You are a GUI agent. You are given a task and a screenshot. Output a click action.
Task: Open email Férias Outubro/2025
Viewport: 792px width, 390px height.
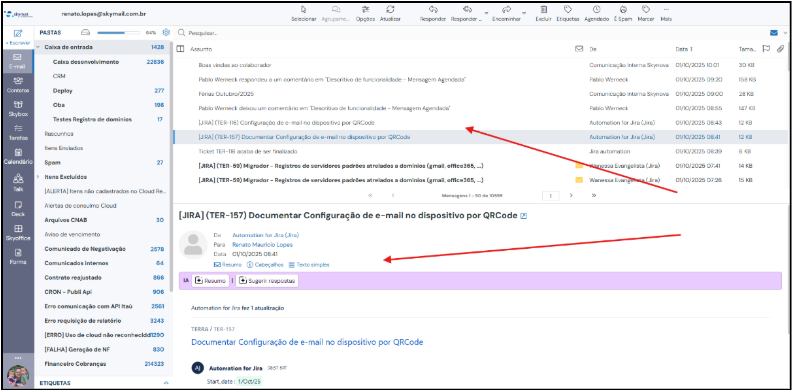pyautogui.click(x=226, y=94)
